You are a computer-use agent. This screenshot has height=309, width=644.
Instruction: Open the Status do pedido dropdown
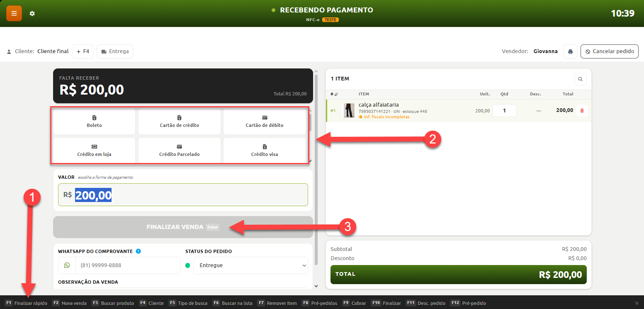pyautogui.click(x=250, y=265)
